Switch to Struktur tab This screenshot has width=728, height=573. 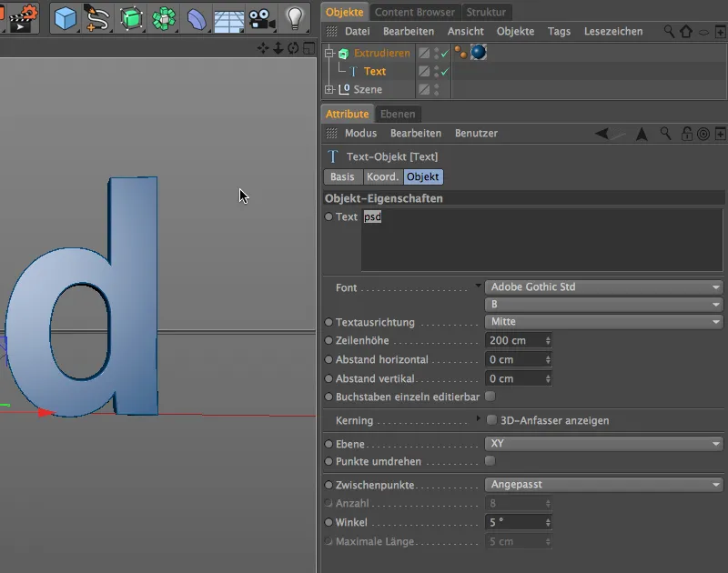pyautogui.click(x=486, y=12)
